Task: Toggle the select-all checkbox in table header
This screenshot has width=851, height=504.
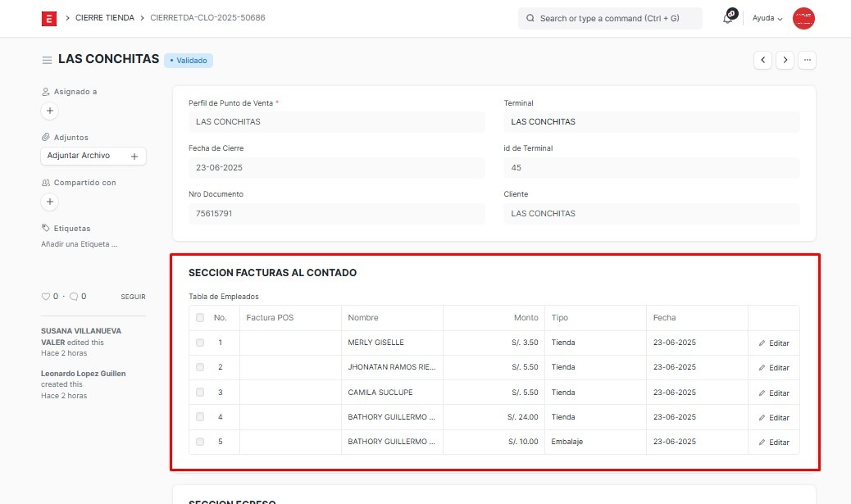Action: (200, 318)
